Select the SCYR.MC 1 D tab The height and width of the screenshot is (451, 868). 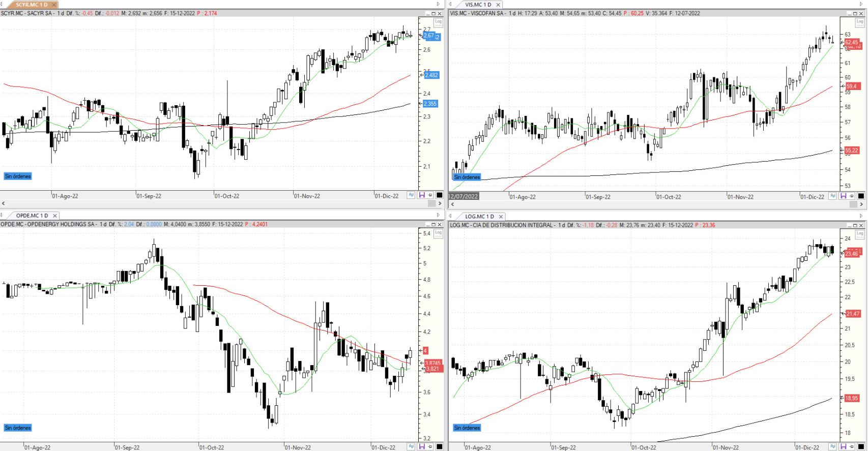tap(32, 5)
